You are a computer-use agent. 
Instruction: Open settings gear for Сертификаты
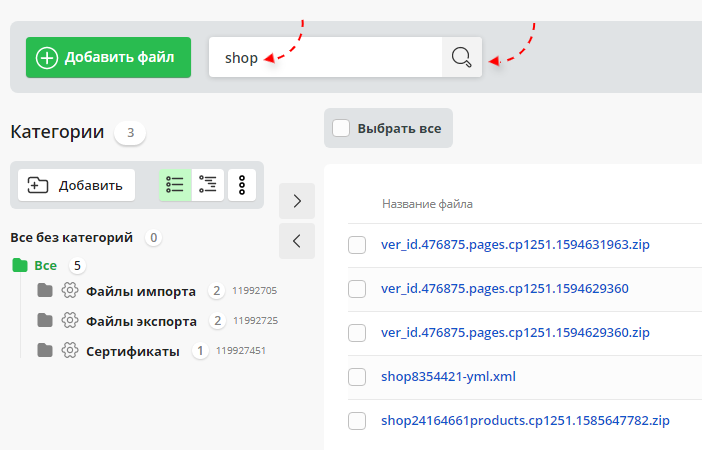(x=70, y=351)
